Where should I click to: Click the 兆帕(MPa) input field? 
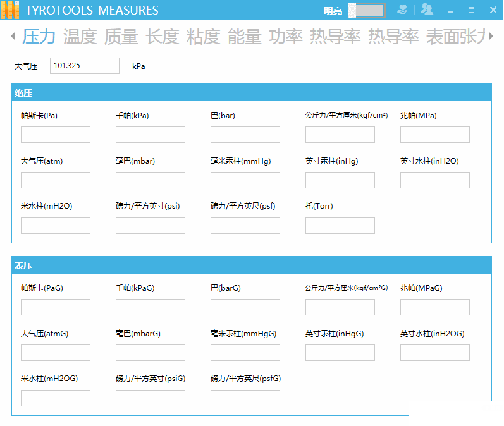pos(435,135)
